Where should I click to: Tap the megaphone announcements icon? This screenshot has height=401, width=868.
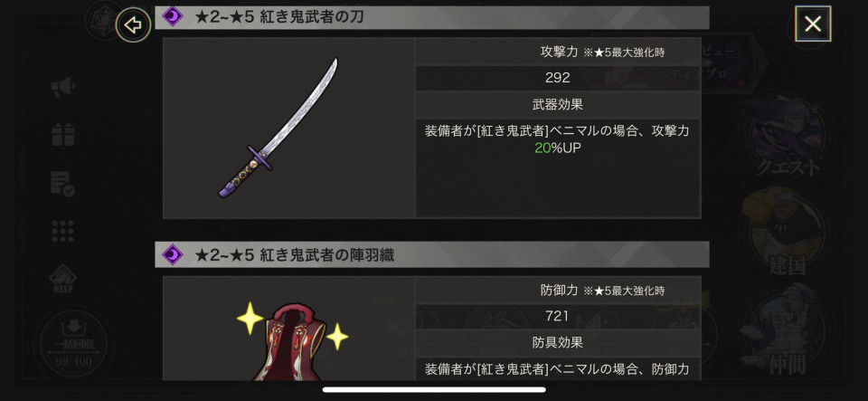tap(63, 88)
